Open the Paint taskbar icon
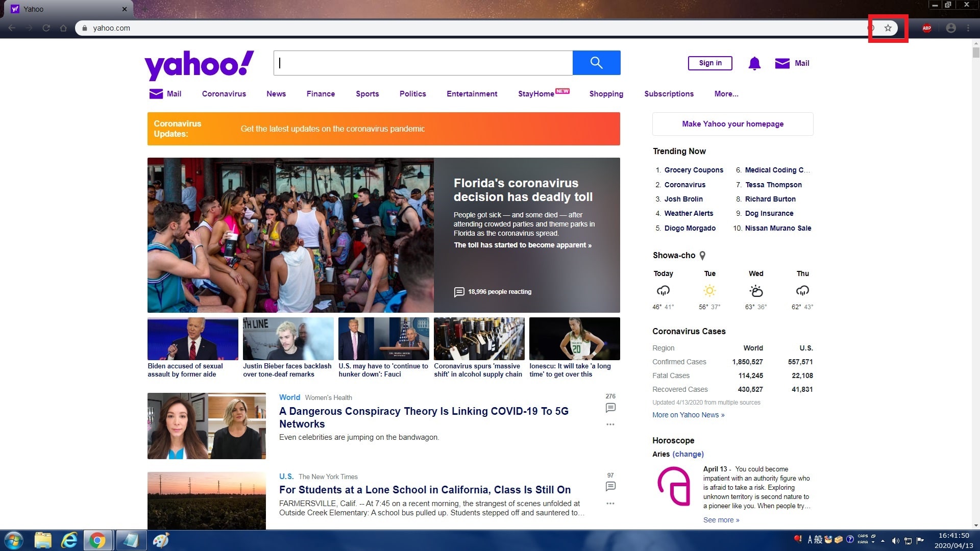This screenshot has height=551, width=980. (161, 540)
